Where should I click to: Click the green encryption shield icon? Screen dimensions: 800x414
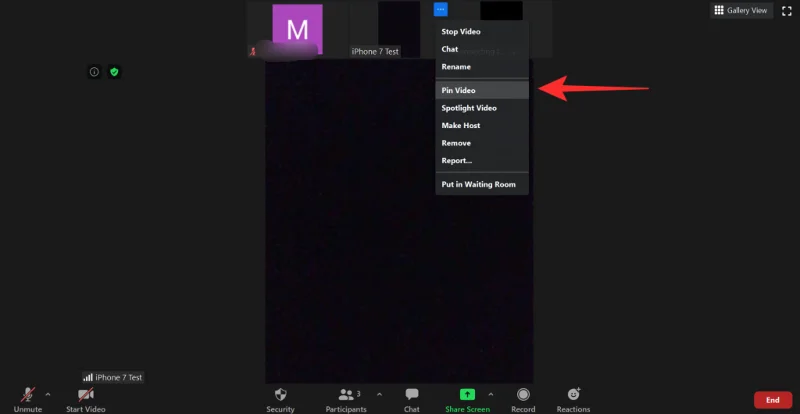click(x=114, y=72)
